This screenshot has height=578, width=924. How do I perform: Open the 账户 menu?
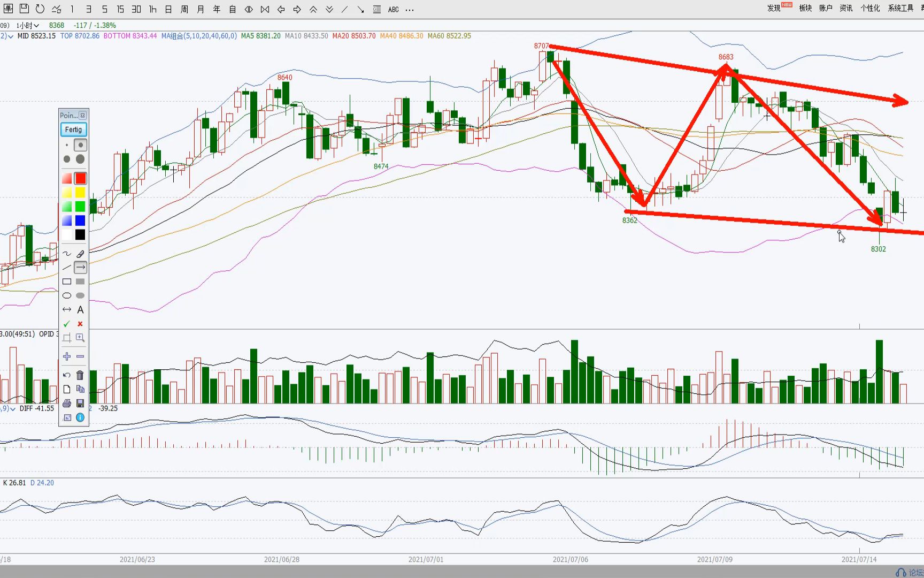[x=826, y=8]
